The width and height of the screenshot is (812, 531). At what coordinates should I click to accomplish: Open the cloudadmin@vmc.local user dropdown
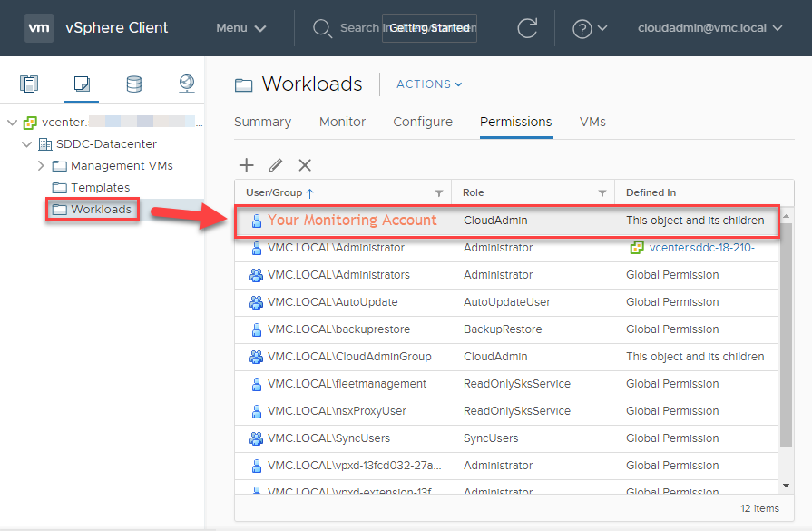(710, 28)
